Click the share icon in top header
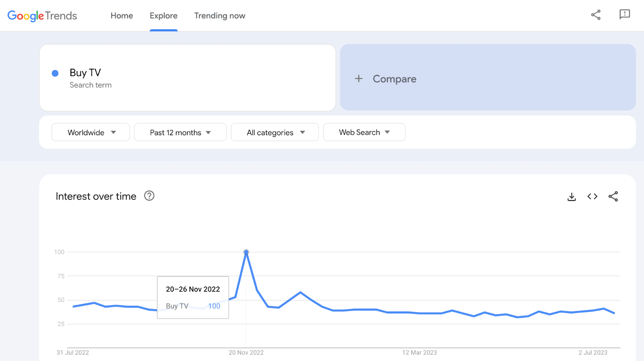 596,15
